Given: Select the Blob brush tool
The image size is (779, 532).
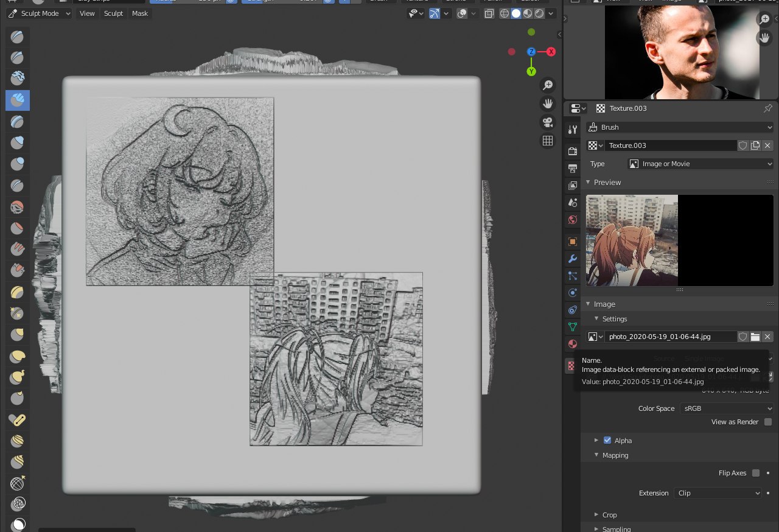Looking at the screenshot, I should coord(18,164).
